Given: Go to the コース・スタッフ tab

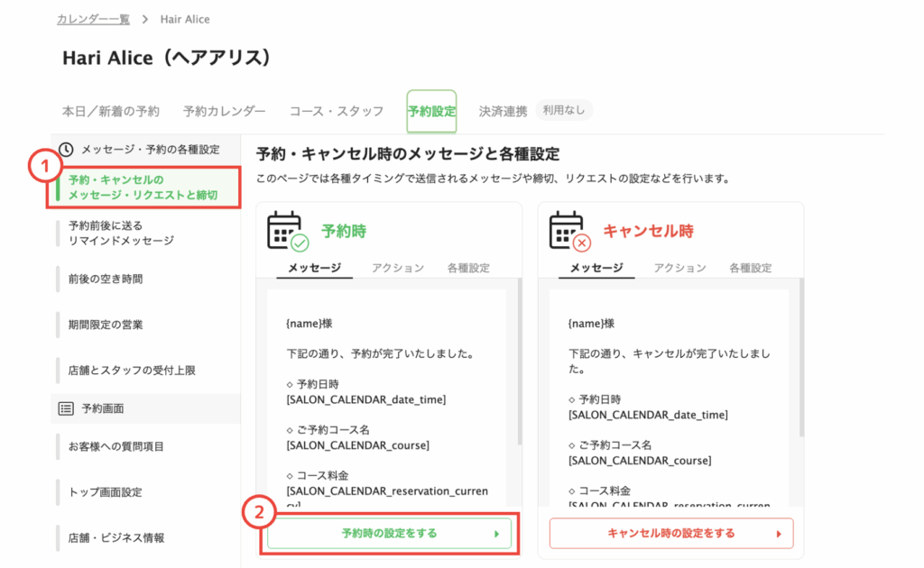Looking at the screenshot, I should (336, 112).
